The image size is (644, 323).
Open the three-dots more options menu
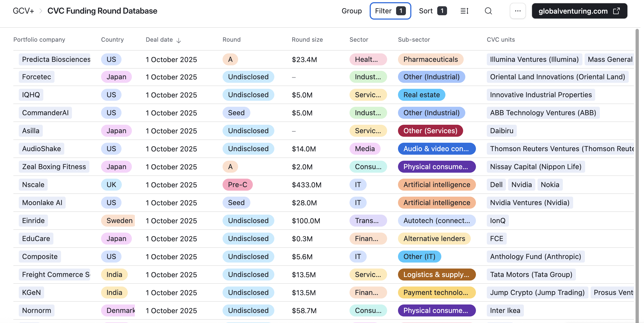coord(518,11)
